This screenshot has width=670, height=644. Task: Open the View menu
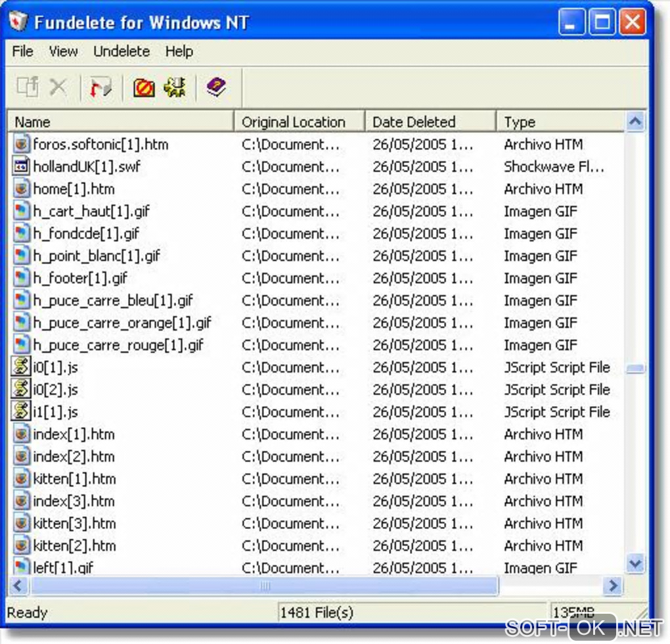63,51
